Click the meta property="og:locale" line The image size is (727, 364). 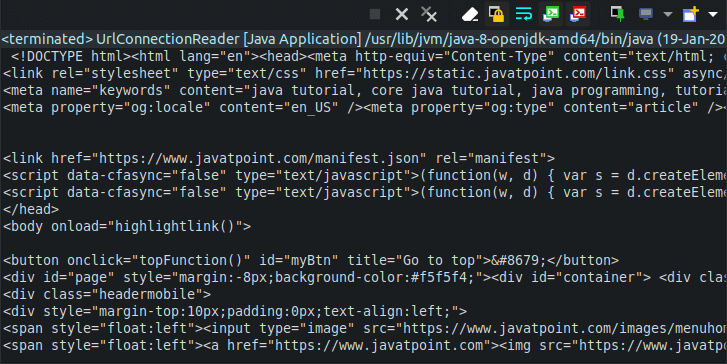click(365, 108)
